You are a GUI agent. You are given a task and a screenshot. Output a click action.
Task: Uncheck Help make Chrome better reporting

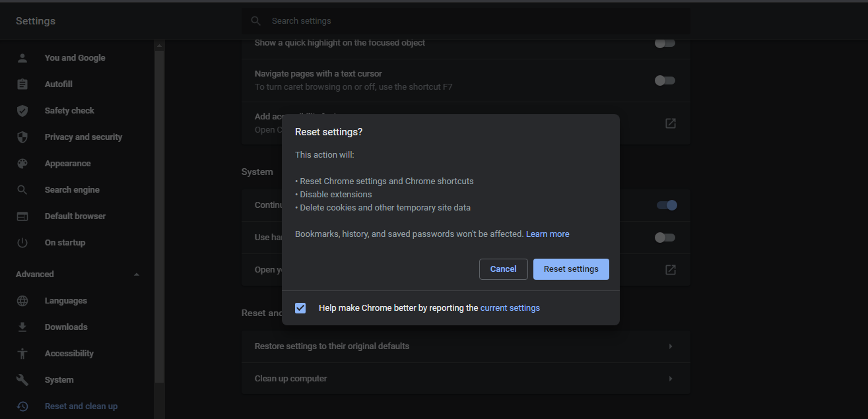(300, 307)
